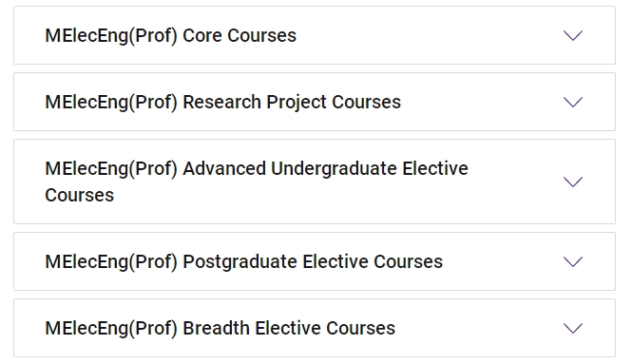This screenshot has height=364, width=632.
Task: Click the chevron beside Postgraduate Elective Courses
Action: click(572, 261)
